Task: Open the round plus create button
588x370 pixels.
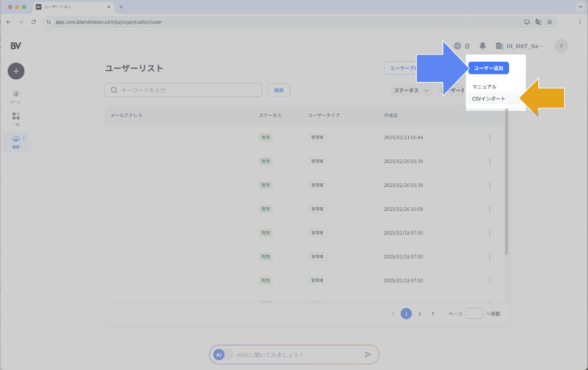Action: coord(16,71)
